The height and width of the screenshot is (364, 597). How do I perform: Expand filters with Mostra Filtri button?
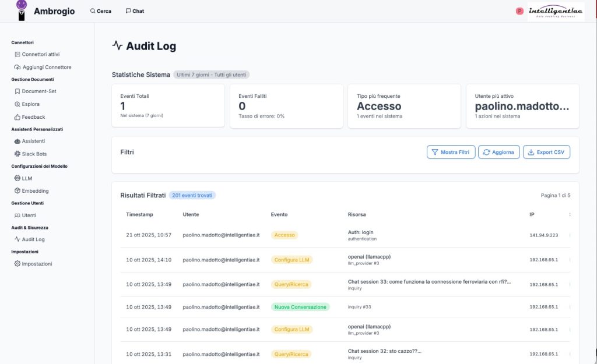pyautogui.click(x=451, y=152)
